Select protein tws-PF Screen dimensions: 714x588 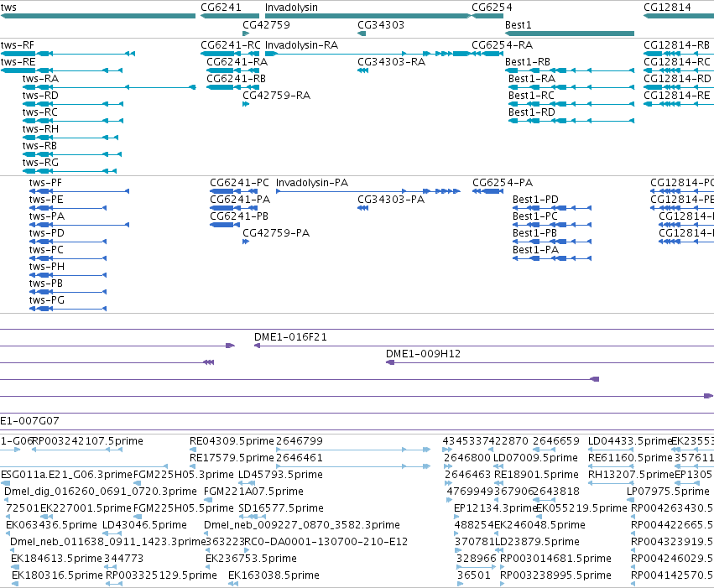pos(45,183)
